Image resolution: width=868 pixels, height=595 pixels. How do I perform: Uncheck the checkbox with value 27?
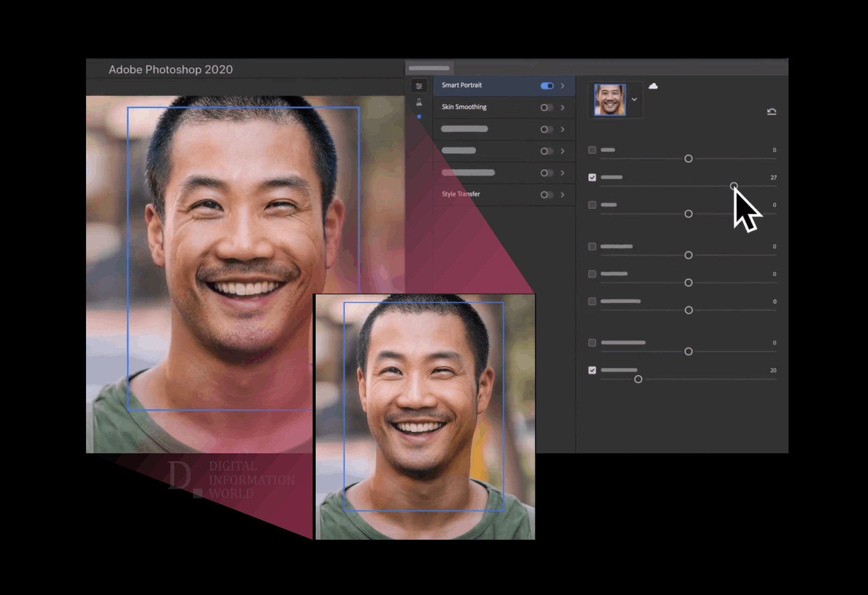point(592,177)
